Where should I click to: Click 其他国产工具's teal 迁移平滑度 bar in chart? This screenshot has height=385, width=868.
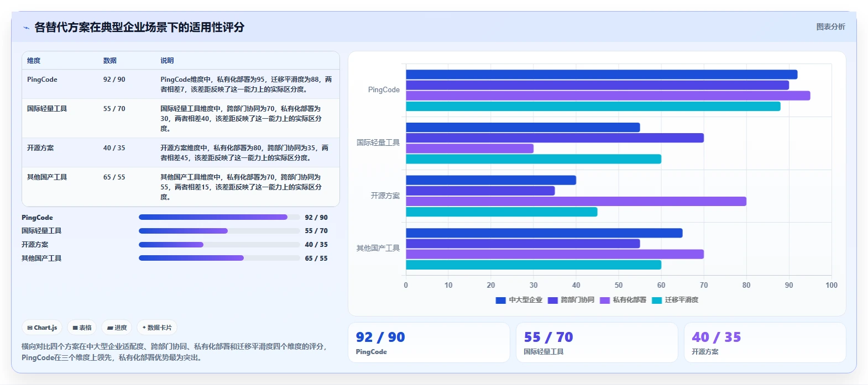[534, 265]
